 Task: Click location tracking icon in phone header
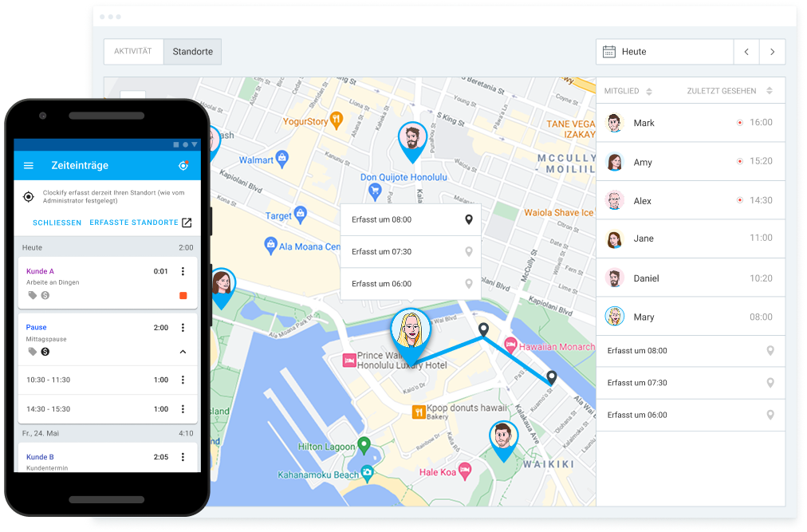coord(183,165)
